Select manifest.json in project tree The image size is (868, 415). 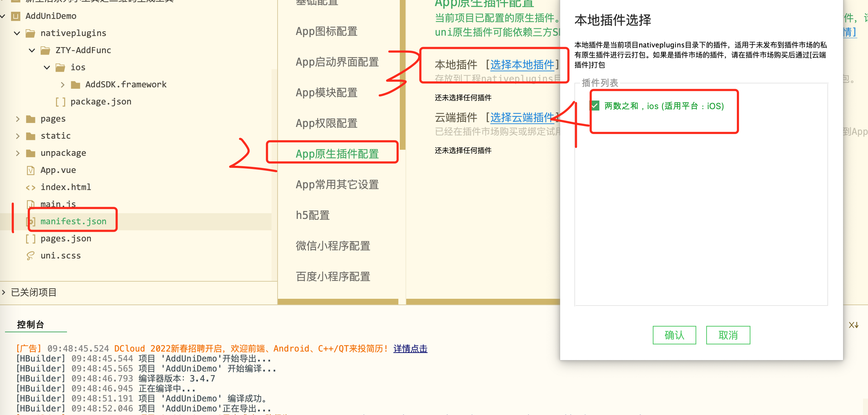[x=73, y=221]
